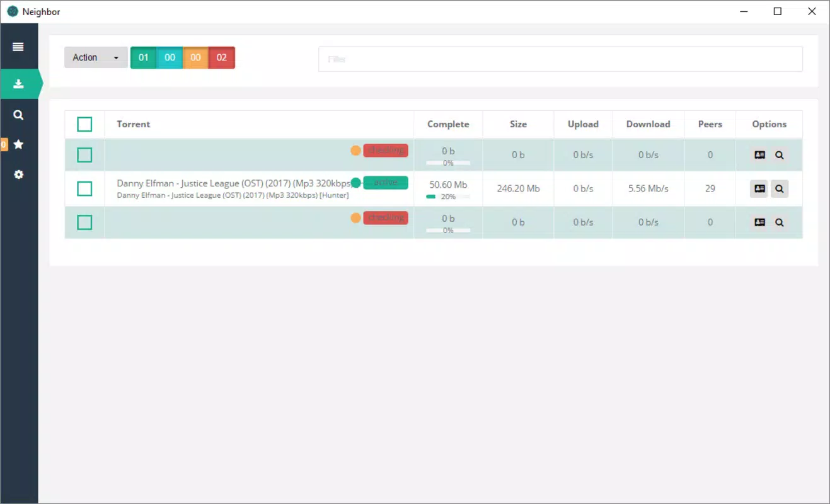The height and width of the screenshot is (504, 830).
Task: Open favorites star in sidebar
Action: click(18, 144)
